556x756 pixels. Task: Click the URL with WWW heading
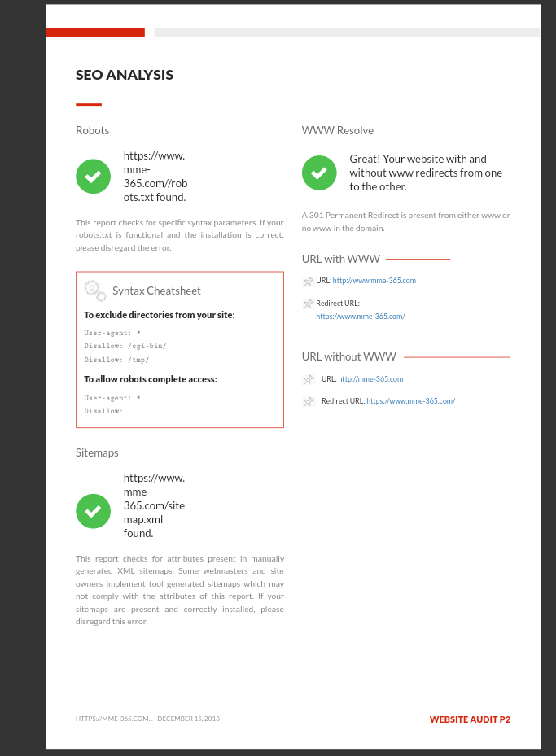click(x=341, y=259)
